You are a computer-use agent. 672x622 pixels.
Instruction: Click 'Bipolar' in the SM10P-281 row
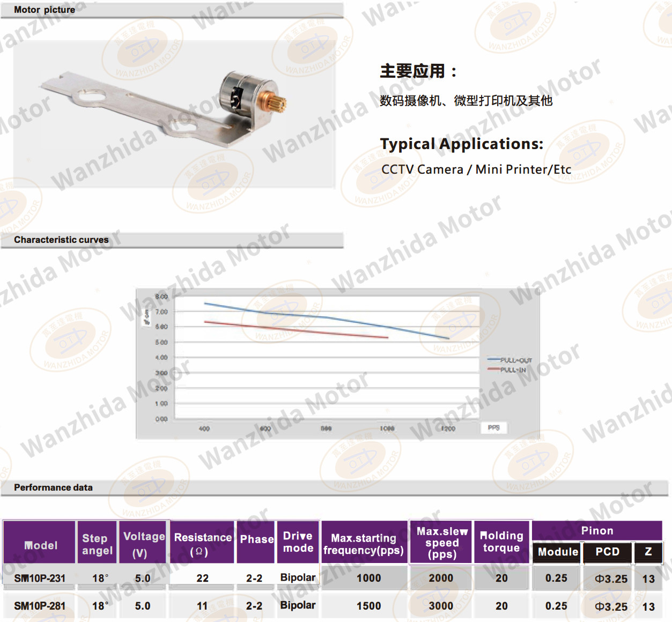click(298, 605)
